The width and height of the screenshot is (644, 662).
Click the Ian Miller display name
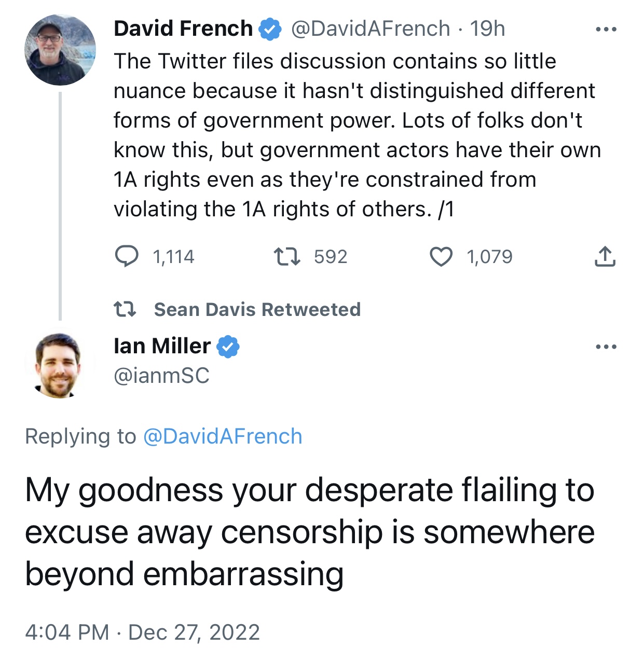pyautogui.click(x=162, y=346)
